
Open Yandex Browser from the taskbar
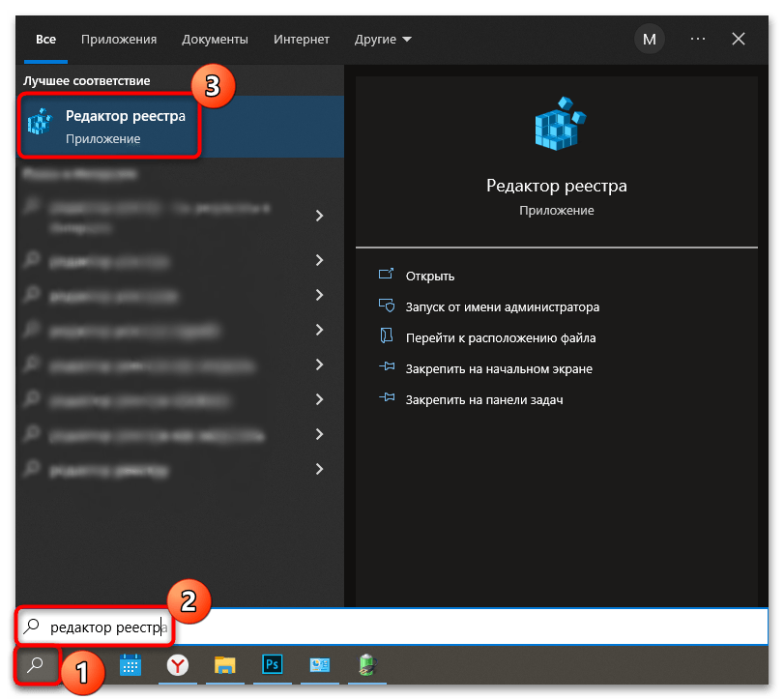[178, 665]
